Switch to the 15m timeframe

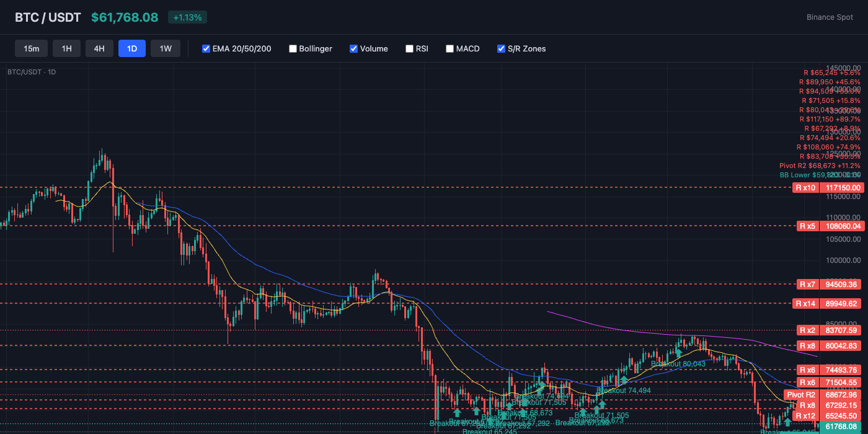[32, 48]
